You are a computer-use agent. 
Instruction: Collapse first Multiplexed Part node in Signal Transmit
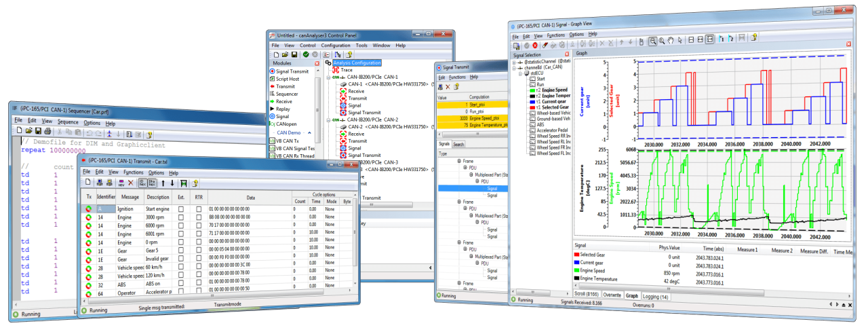point(471,175)
